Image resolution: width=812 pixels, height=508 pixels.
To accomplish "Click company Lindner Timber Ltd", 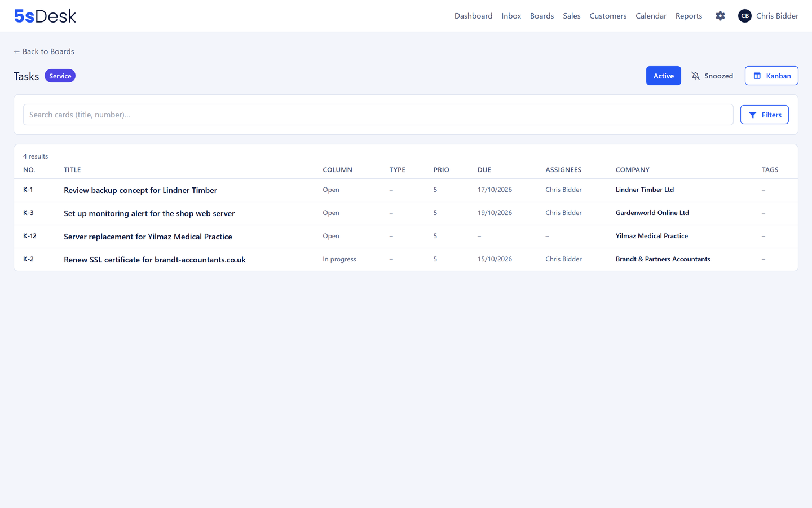I will [x=645, y=190].
